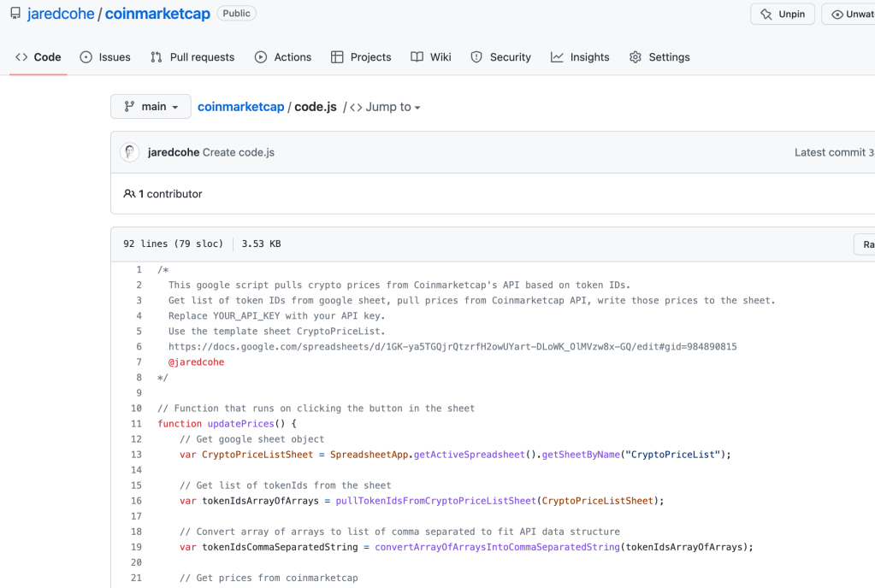Click the Settings gear icon
Viewport: 875px width, 588px height.
tap(636, 57)
